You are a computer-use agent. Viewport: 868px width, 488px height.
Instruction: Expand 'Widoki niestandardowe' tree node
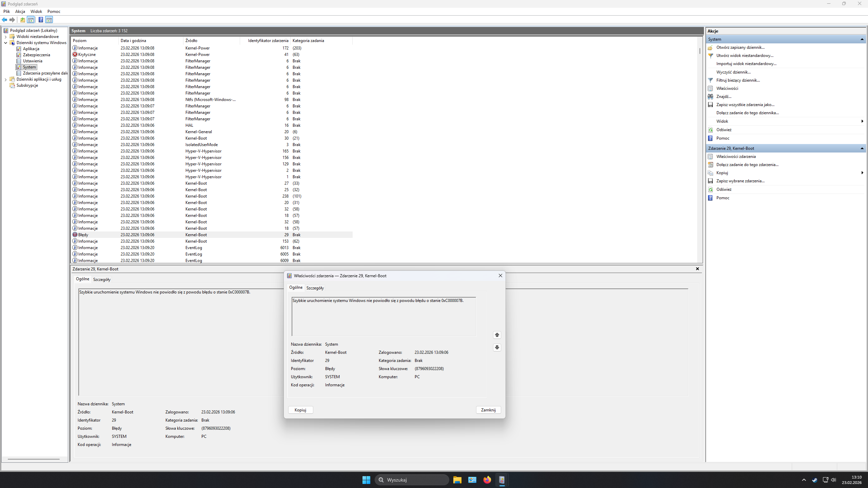tap(6, 37)
